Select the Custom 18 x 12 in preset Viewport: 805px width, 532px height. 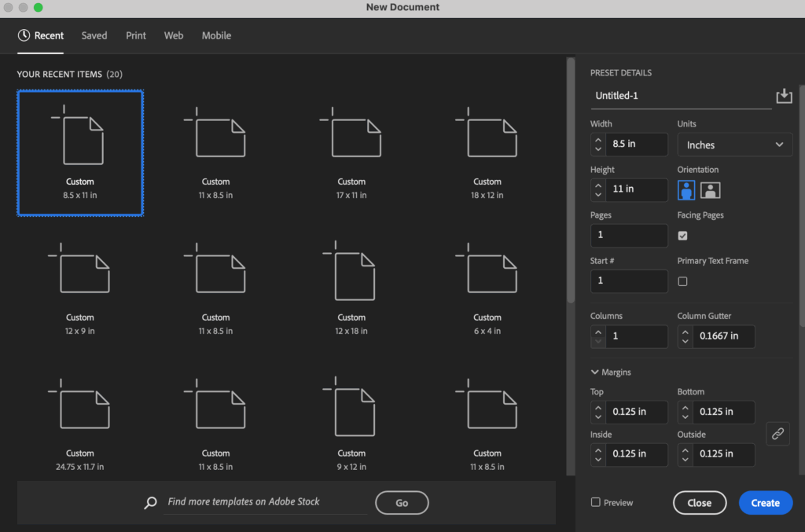tap(487, 153)
